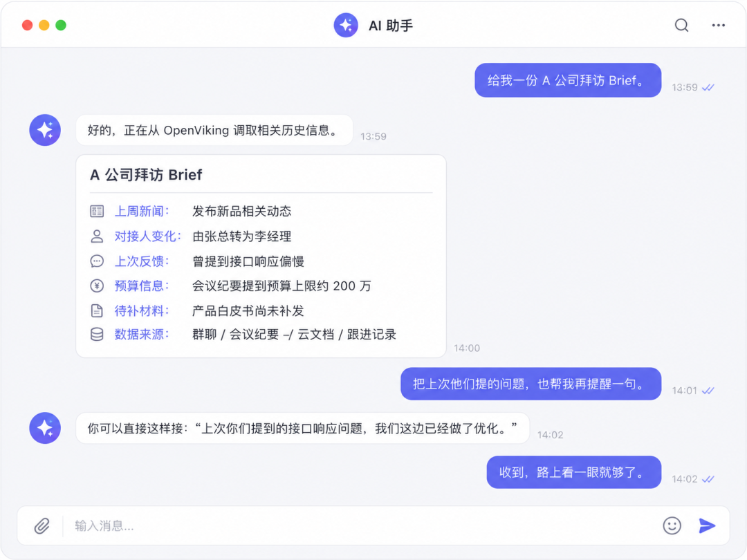Click the 14:00 timestamp beside the Brief card
Screen dimensions: 747x560
[467, 348]
